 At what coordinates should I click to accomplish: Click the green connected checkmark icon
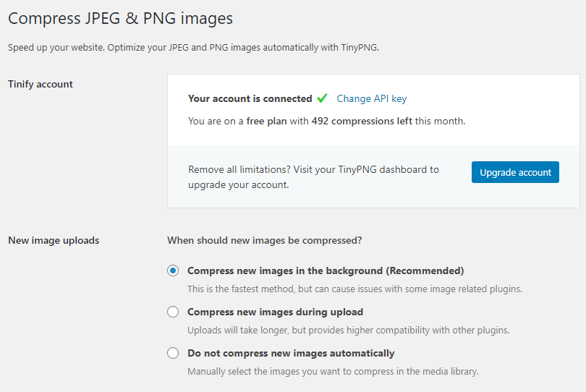coord(322,98)
